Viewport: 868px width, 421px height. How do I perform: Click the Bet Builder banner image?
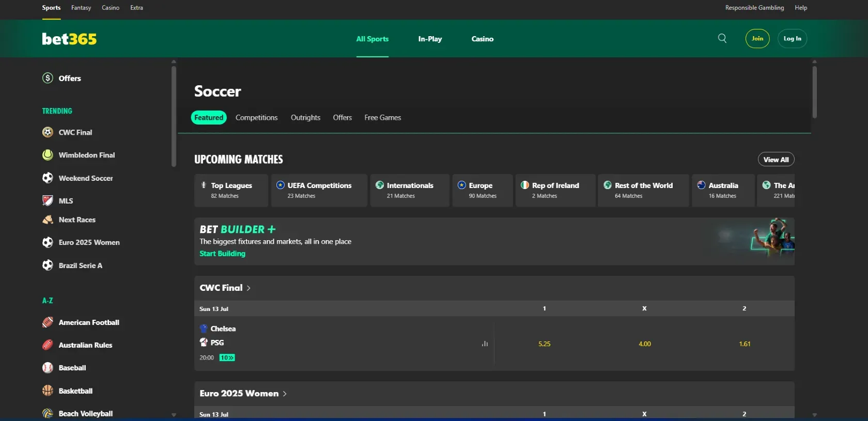pyautogui.click(x=772, y=238)
